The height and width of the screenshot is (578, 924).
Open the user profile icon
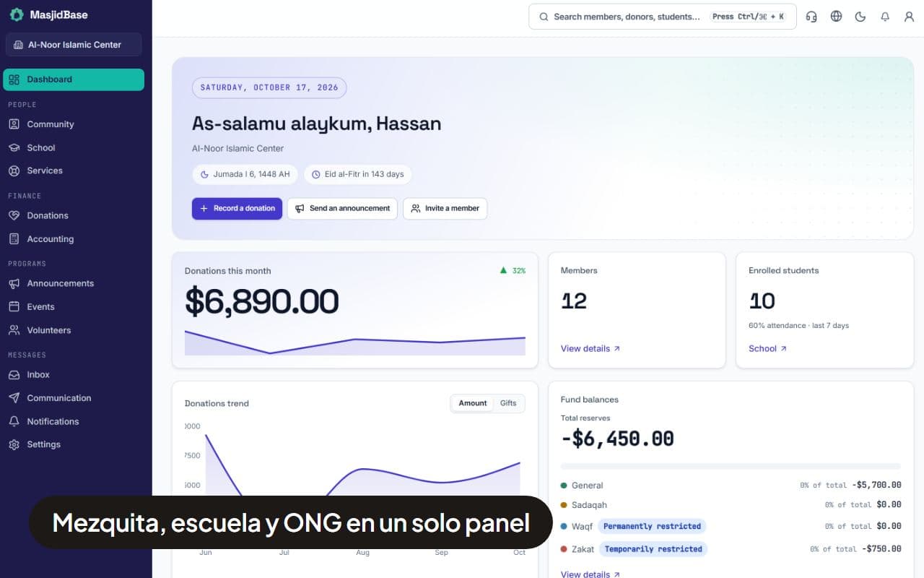coord(910,17)
